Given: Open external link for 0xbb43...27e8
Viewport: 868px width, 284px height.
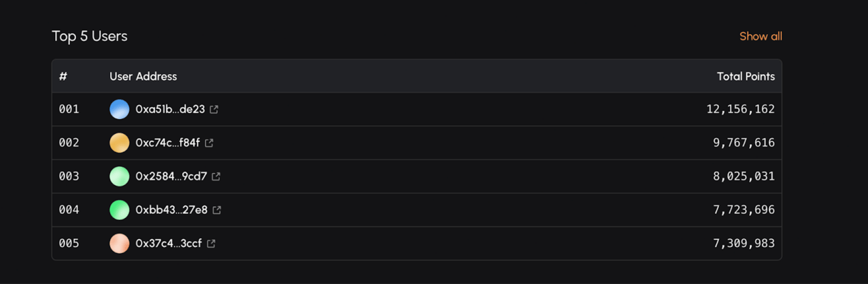Looking at the screenshot, I should tap(216, 210).
